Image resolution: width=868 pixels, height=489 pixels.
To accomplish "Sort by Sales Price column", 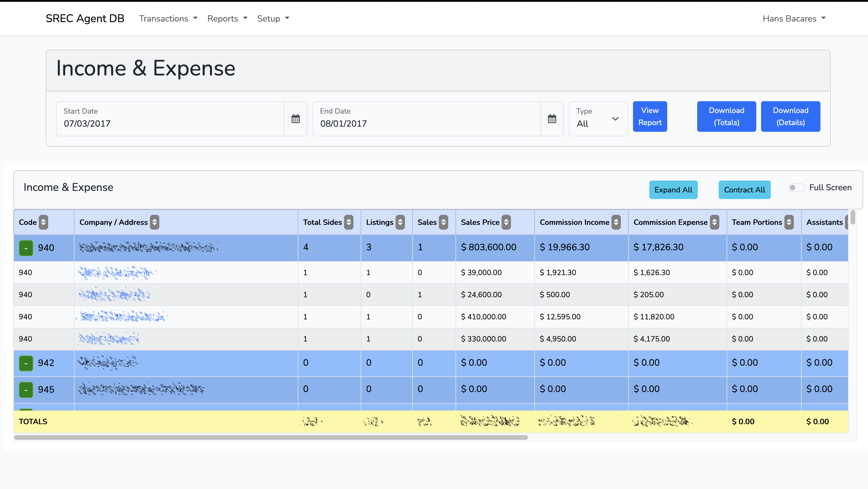I will tap(506, 222).
